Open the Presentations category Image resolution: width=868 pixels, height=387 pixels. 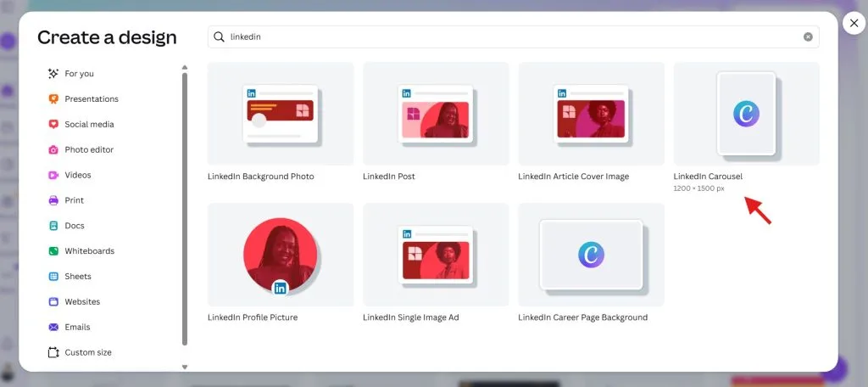pos(92,98)
